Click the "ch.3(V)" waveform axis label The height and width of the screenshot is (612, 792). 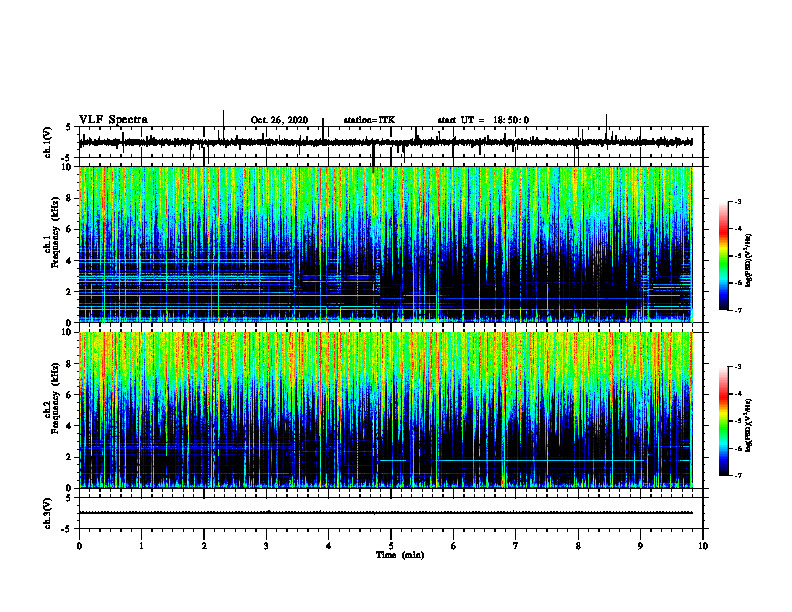48,513
